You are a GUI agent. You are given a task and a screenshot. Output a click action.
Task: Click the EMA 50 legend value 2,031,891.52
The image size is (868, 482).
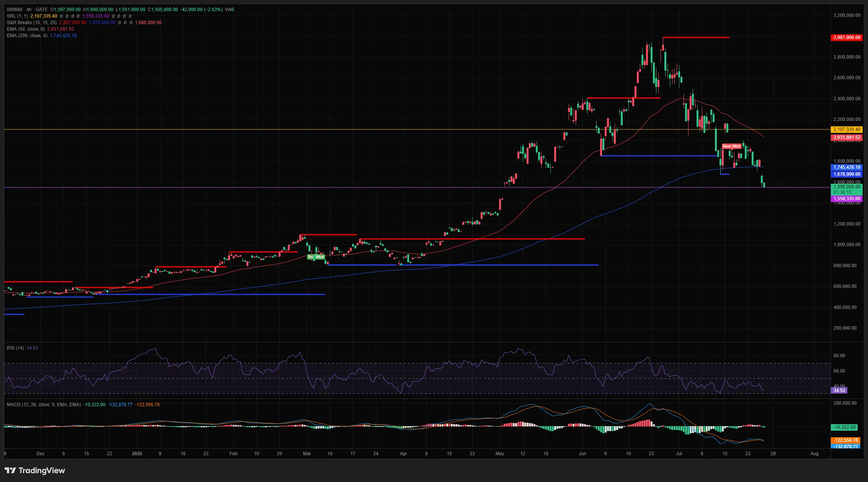60,29
